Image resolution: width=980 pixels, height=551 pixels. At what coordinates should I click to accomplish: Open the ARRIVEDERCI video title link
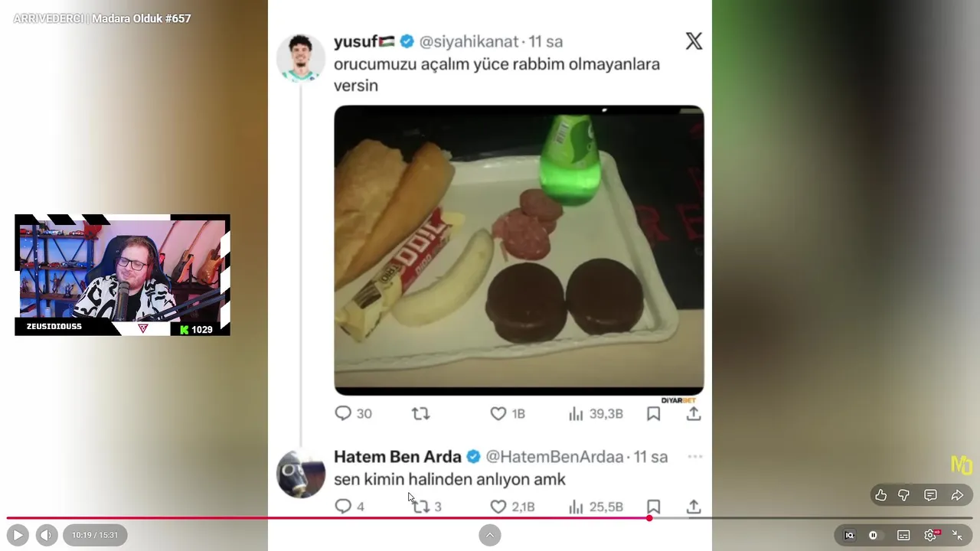click(x=102, y=18)
